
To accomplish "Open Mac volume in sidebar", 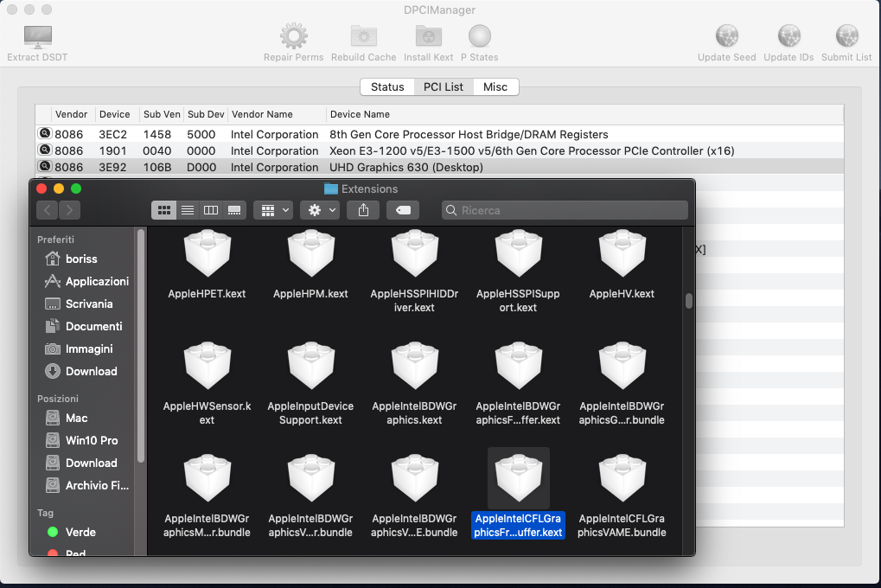I will click(x=67, y=419).
